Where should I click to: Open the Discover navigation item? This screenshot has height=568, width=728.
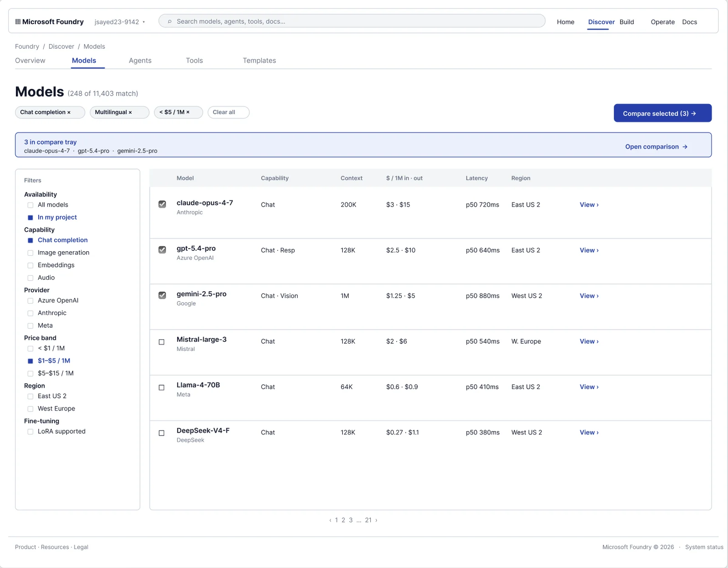click(x=601, y=22)
